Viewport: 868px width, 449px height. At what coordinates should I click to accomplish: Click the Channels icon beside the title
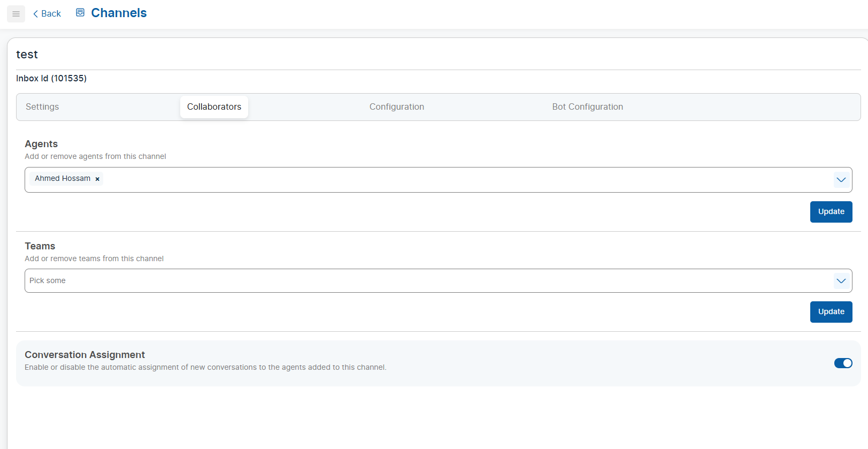[80, 13]
